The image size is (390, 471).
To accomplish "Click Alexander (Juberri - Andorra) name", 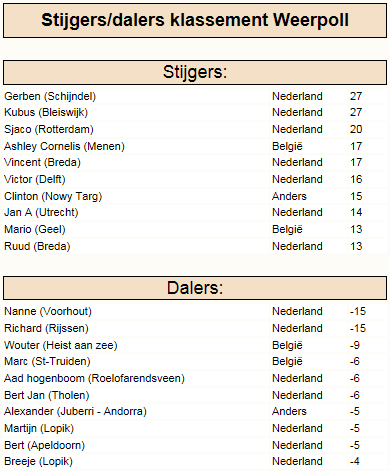I will [x=75, y=411].
